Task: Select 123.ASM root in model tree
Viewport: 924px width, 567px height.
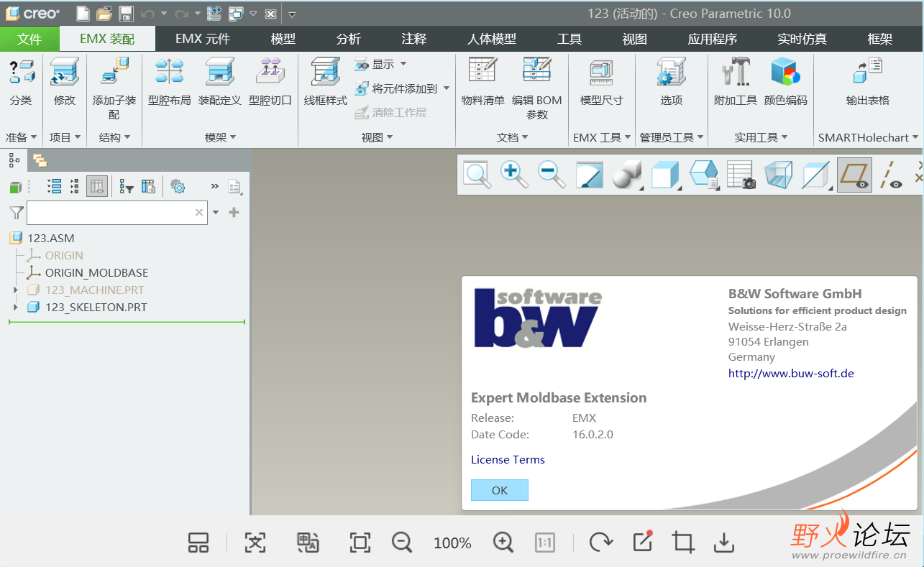Action: [50, 238]
